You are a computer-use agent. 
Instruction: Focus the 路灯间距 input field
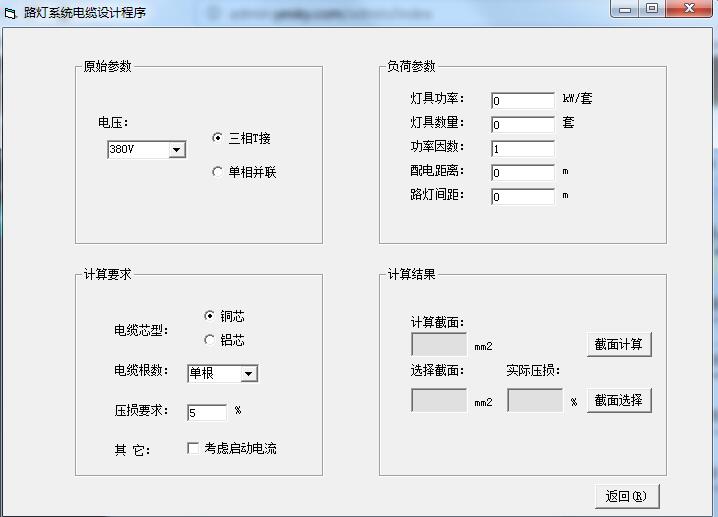click(522, 196)
